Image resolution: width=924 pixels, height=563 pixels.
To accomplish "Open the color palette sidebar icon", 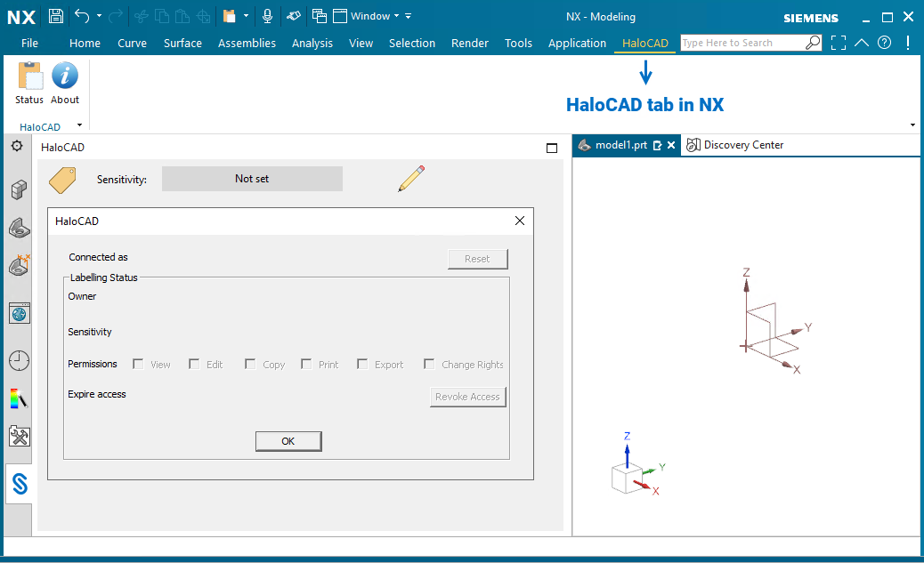I will [19, 398].
